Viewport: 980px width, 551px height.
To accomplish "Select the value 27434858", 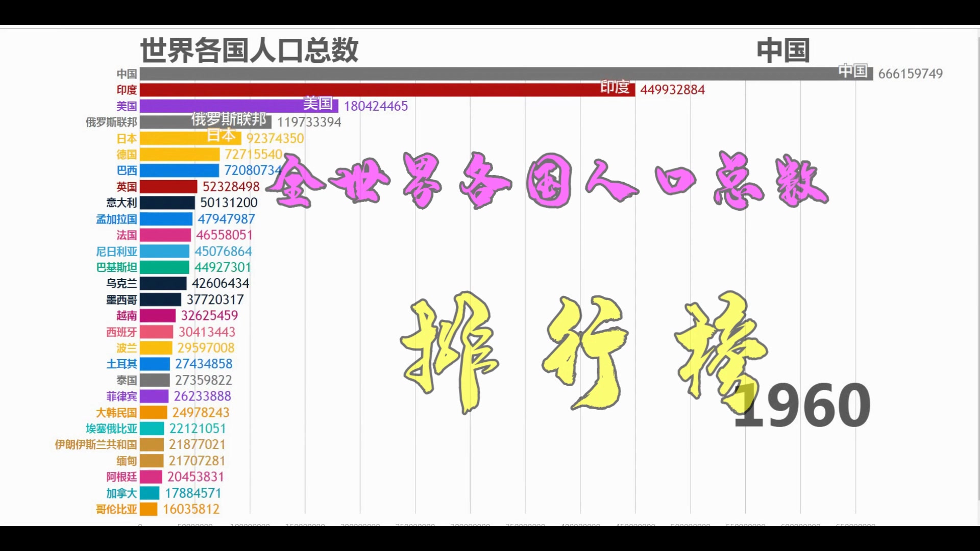I will [204, 364].
